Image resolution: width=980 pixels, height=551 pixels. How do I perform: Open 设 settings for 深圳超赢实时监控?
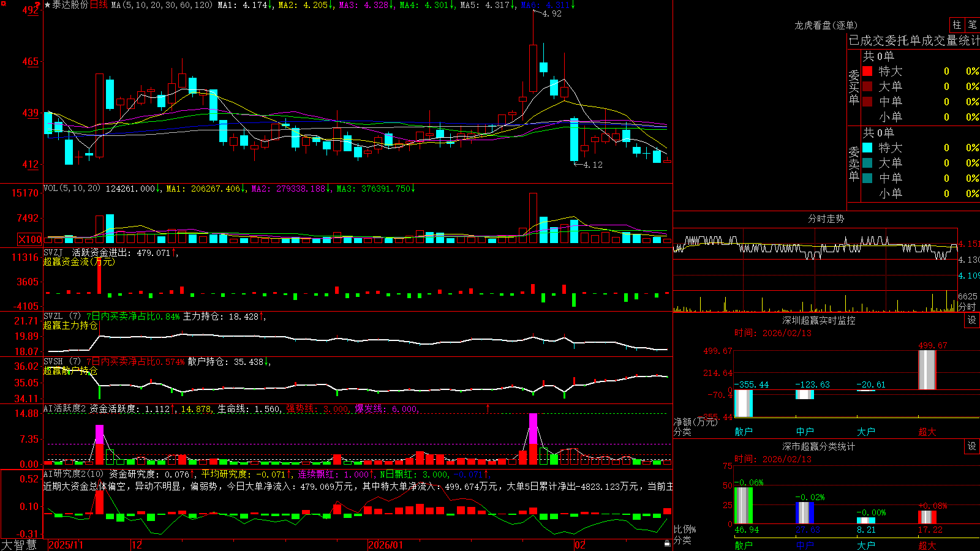(972, 320)
